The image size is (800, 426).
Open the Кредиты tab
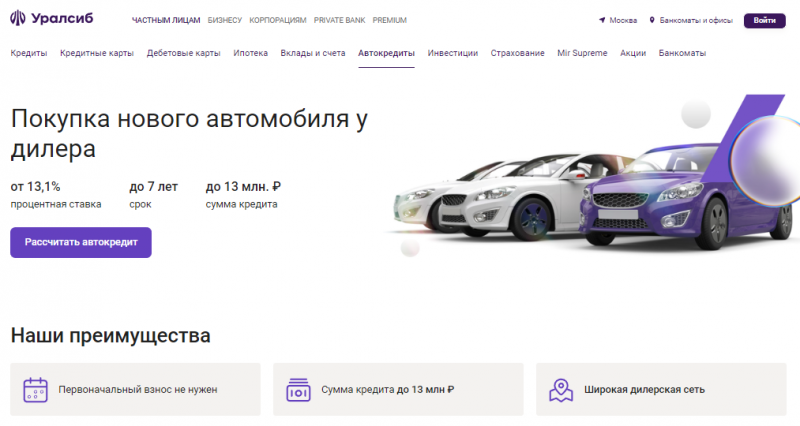[x=29, y=53]
